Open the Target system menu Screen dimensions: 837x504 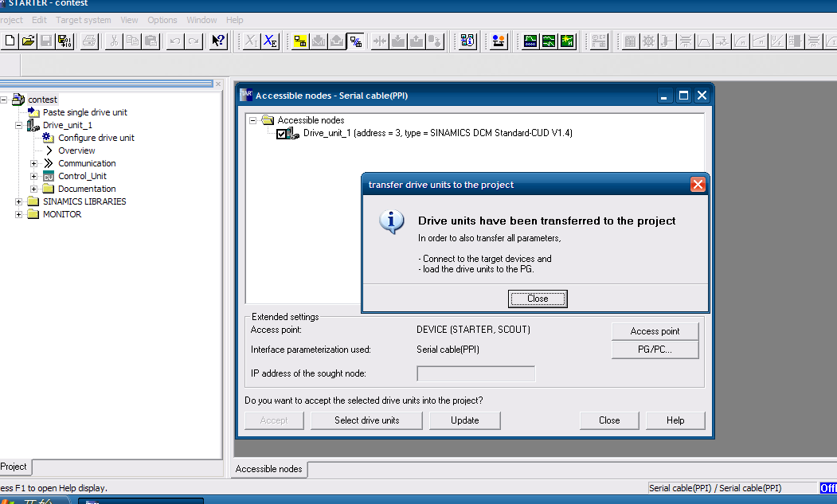coord(84,20)
